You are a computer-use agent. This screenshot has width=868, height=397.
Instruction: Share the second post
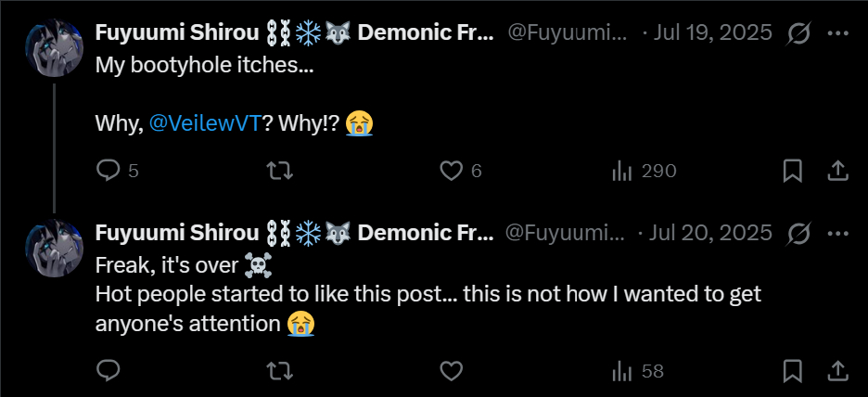click(836, 371)
